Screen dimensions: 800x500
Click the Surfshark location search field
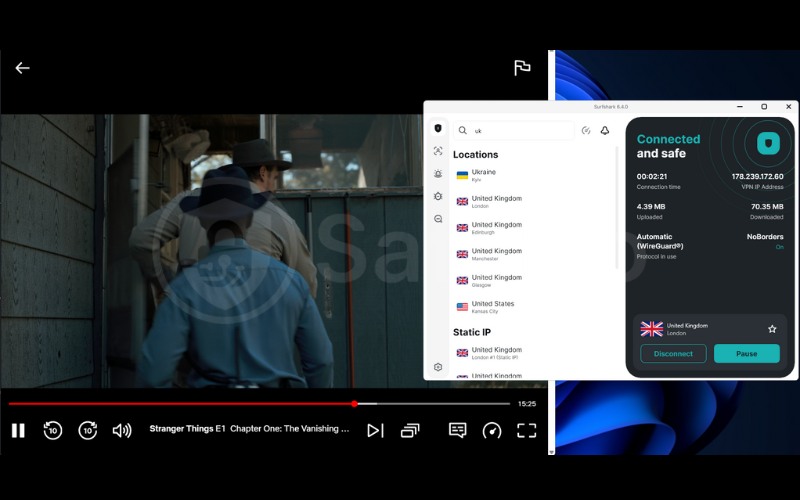click(x=514, y=131)
